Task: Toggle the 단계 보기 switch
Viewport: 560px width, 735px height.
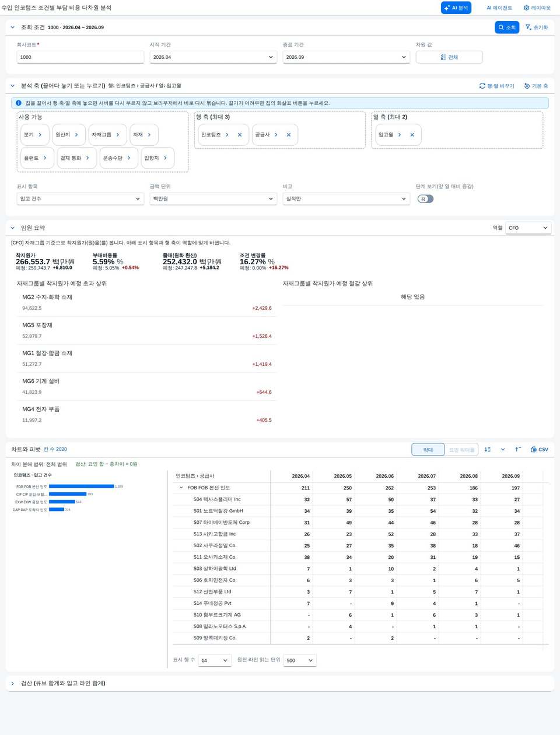Action: tap(426, 199)
